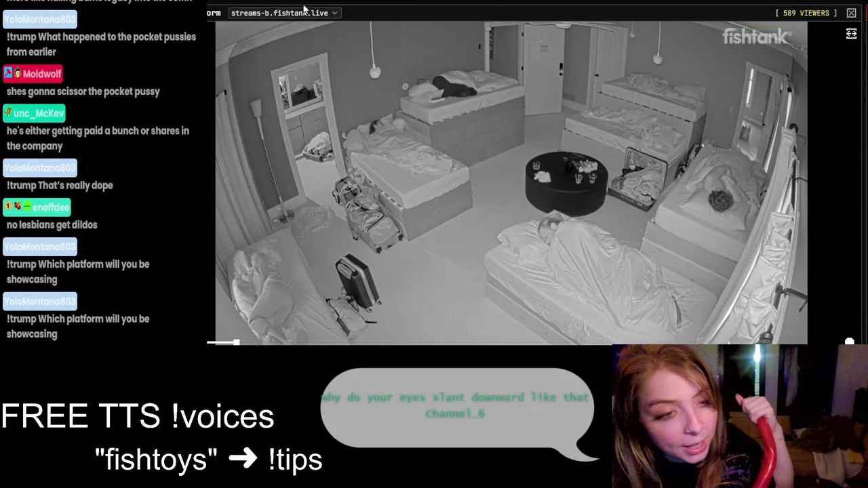The height and width of the screenshot is (488, 868).
Task: Open the streams-b.fishtank.live server dropdown
Action: tap(284, 13)
